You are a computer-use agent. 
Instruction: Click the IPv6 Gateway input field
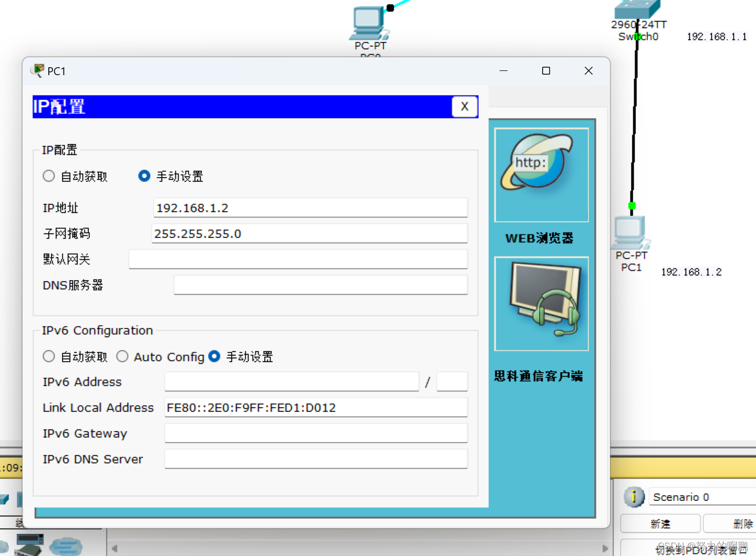coord(316,433)
